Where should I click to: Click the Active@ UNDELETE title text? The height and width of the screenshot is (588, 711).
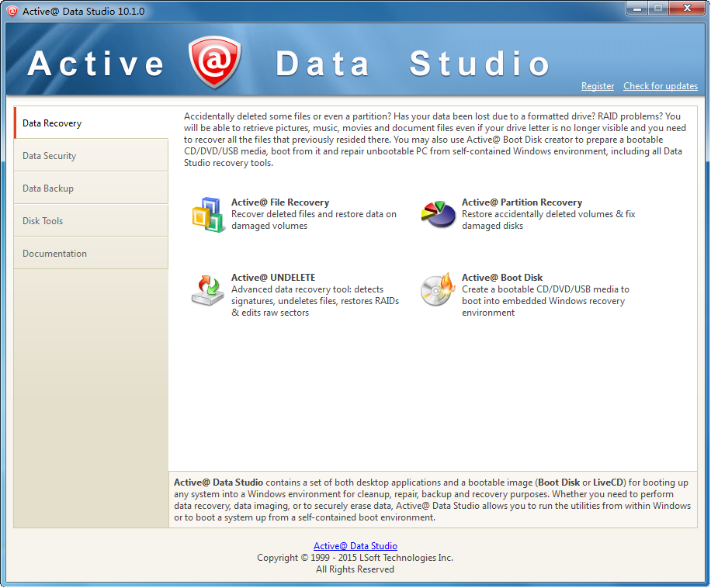click(273, 278)
